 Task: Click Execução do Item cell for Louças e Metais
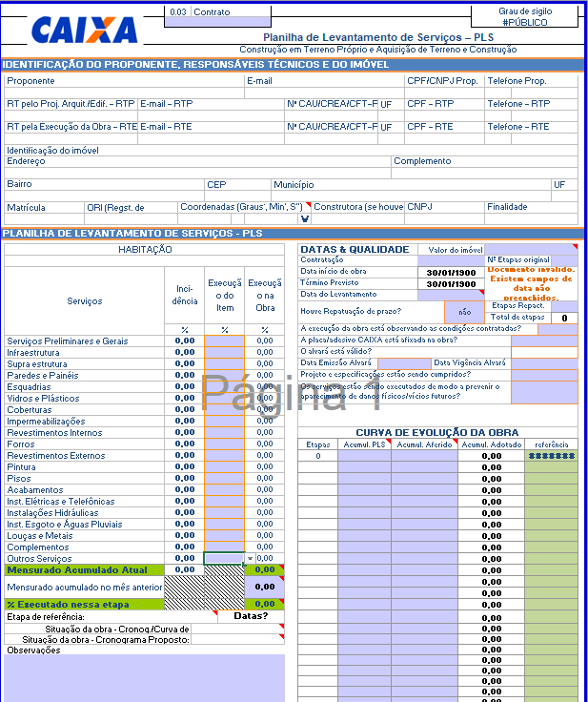point(224,535)
